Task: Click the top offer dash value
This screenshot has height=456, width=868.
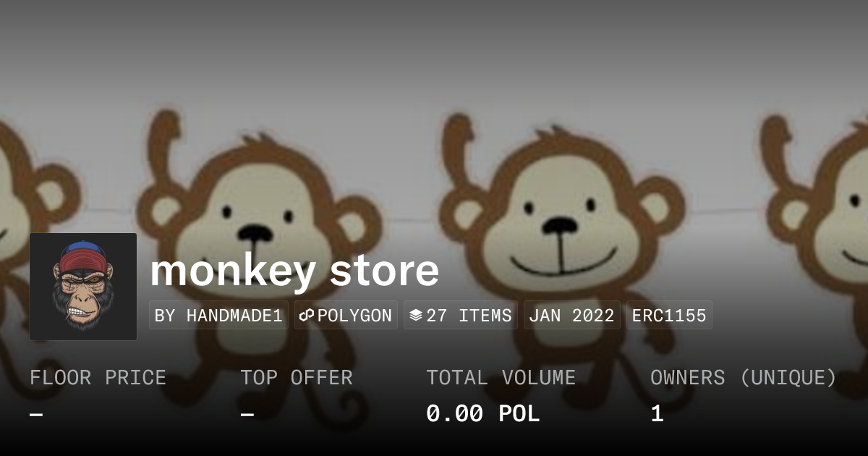Action: 247,414
